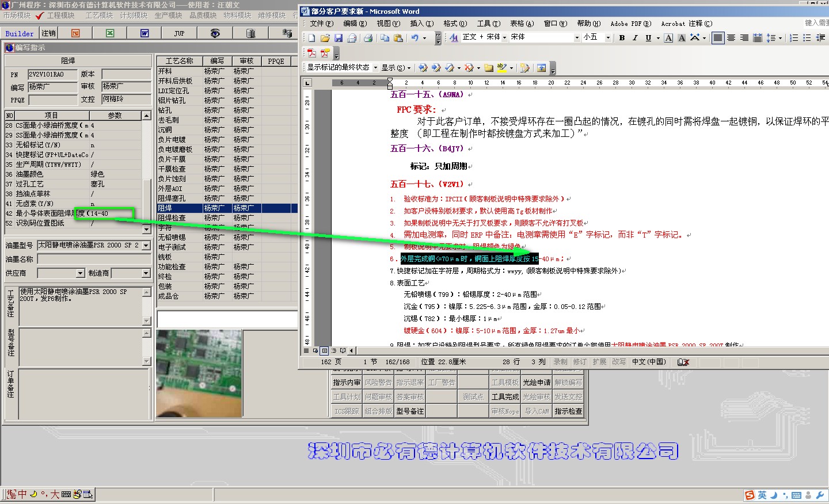The height and width of the screenshot is (504, 829).
Task: Click the Paste clipboard icon in Word
Action: click(x=398, y=38)
